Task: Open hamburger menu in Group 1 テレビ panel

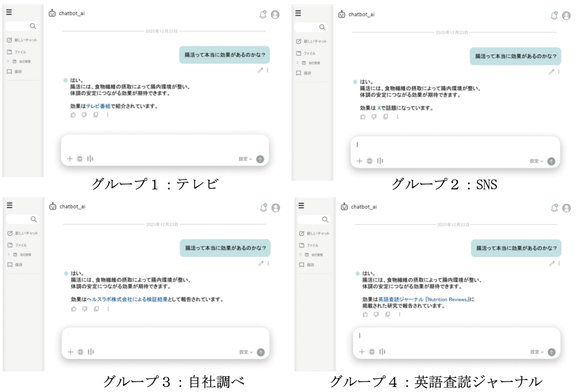Action: tap(9, 12)
